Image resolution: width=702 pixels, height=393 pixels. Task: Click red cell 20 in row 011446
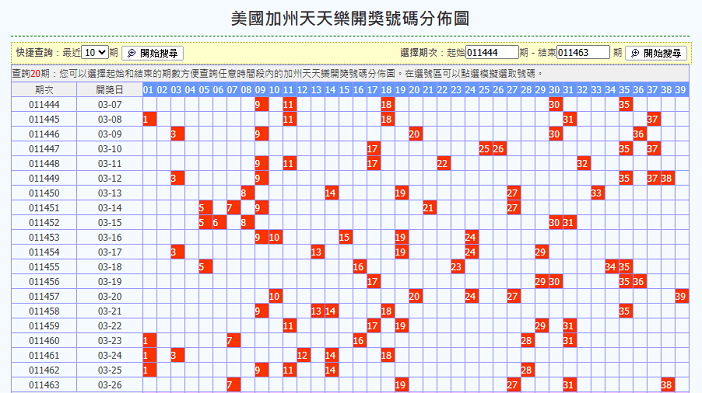click(414, 134)
